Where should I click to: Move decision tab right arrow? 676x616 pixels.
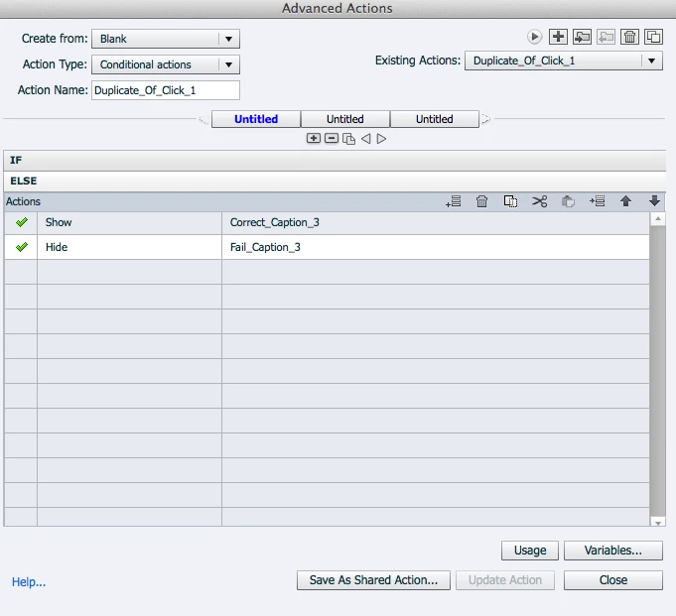[381, 139]
